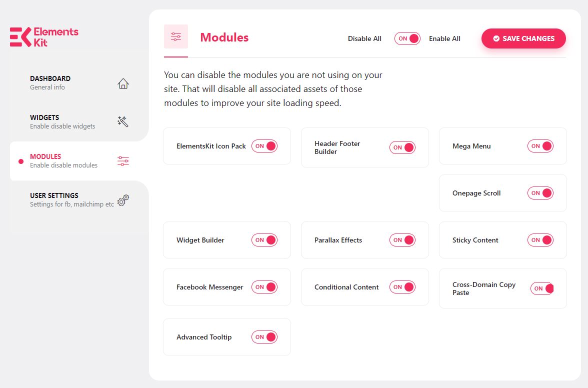Switch off Onepage Scroll module
Viewport: 588px width, 388px height.
point(540,193)
